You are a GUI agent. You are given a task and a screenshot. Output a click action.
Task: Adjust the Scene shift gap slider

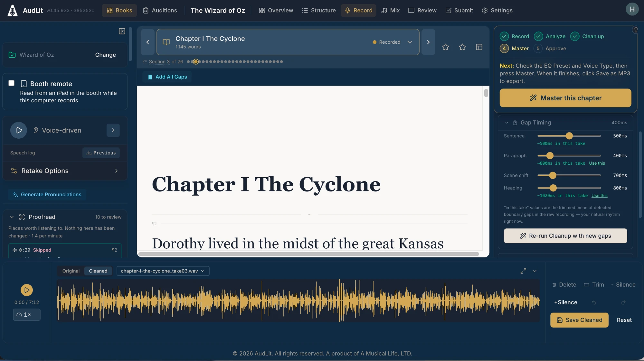pyautogui.click(x=569, y=175)
